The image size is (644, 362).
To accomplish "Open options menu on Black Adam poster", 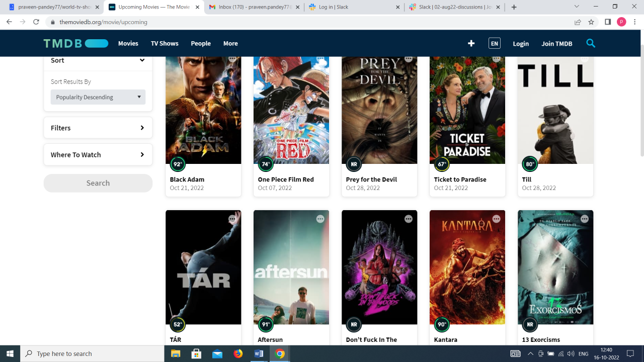I will point(232,58).
